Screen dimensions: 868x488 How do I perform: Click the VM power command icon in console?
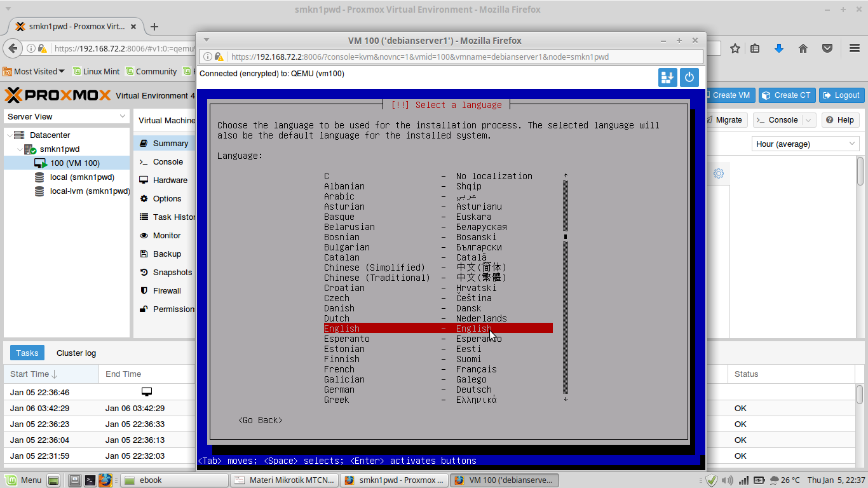tap(690, 78)
